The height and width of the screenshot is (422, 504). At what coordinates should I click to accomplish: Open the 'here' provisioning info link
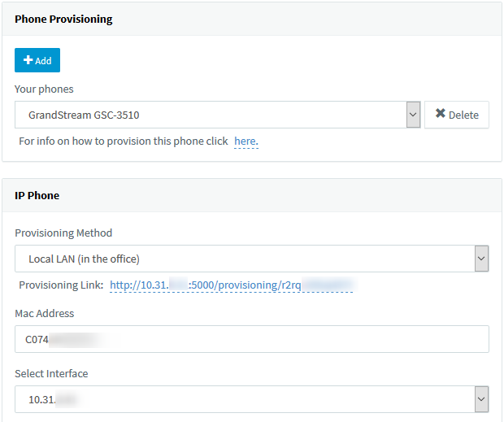245,141
